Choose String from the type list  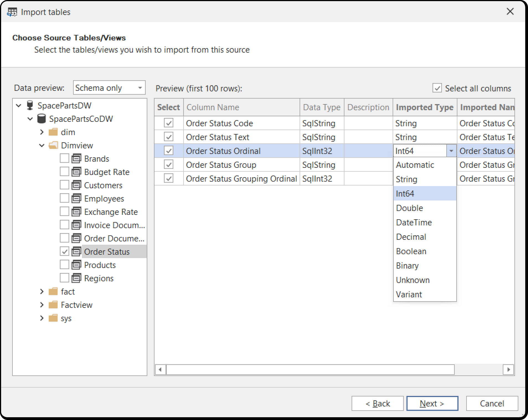point(425,179)
